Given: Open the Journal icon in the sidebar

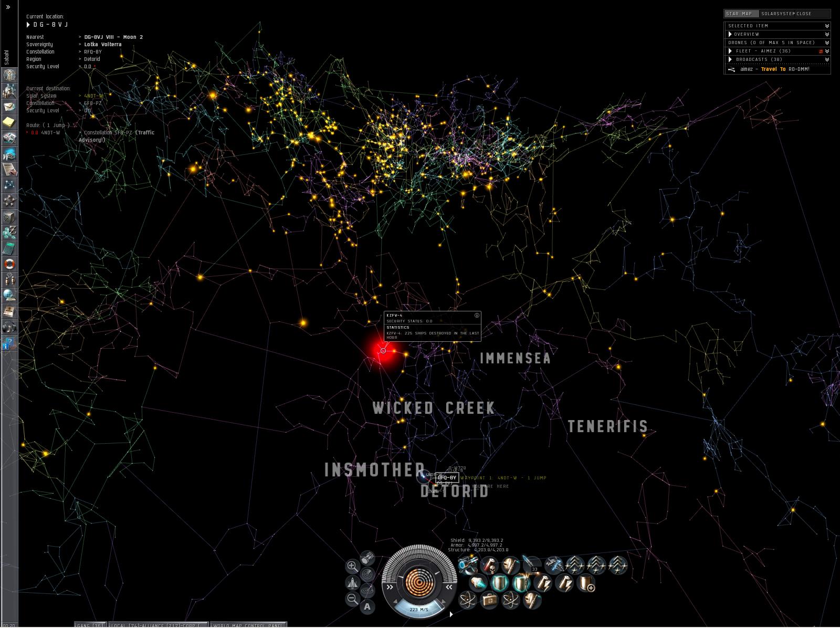Looking at the screenshot, I should [9, 311].
